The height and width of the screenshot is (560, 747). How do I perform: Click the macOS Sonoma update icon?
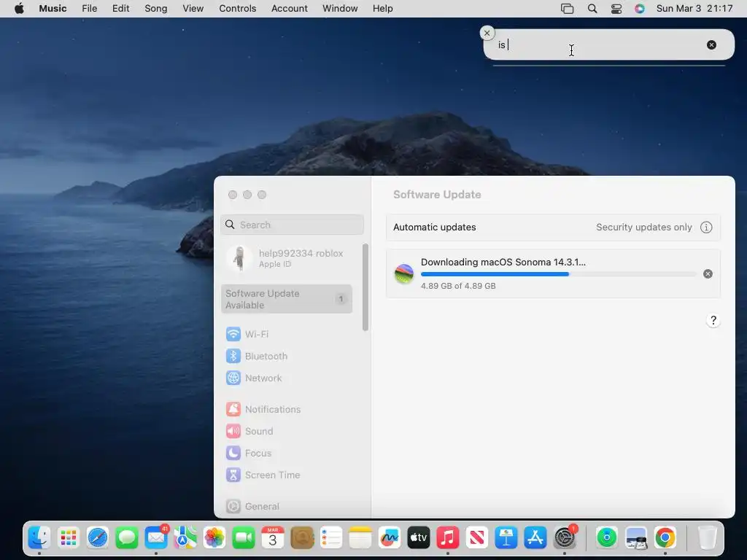(404, 274)
